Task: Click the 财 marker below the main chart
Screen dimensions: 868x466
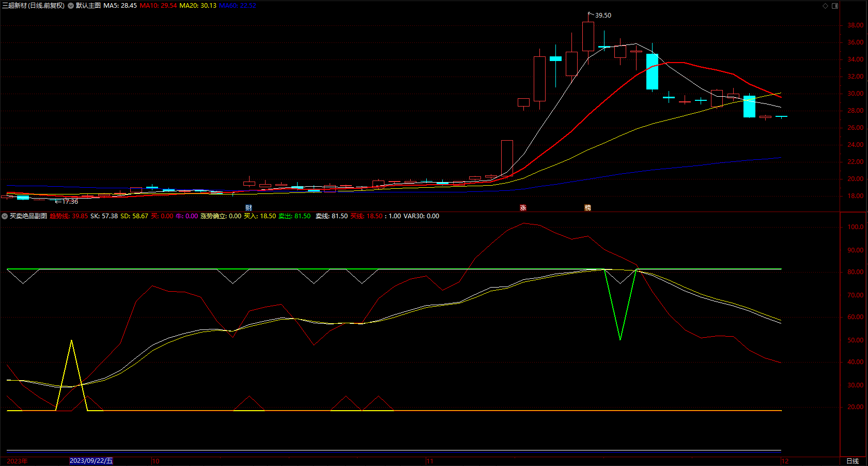Action: [249, 208]
